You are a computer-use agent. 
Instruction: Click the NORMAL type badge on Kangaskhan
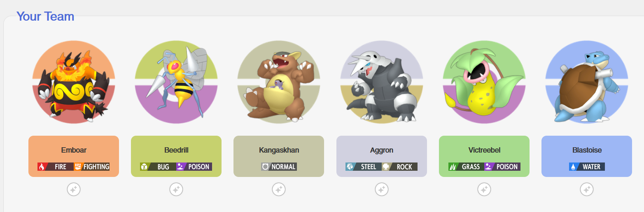coord(279,167)
